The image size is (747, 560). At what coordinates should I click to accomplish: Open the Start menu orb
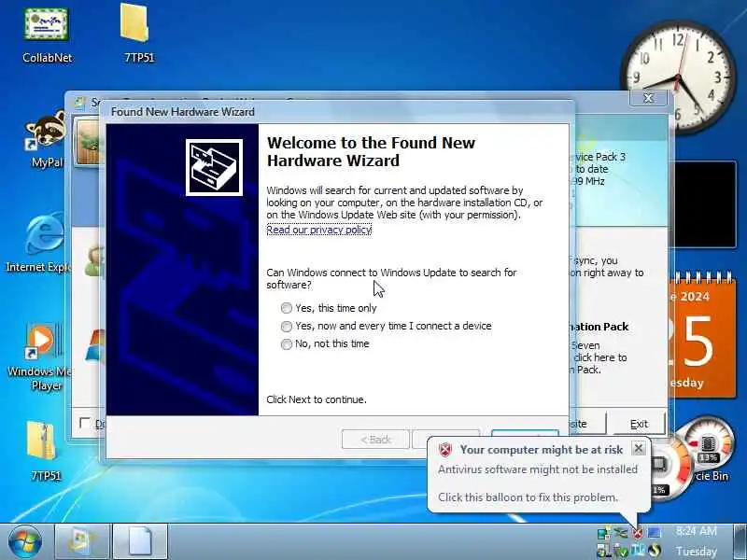click(24, 541)
